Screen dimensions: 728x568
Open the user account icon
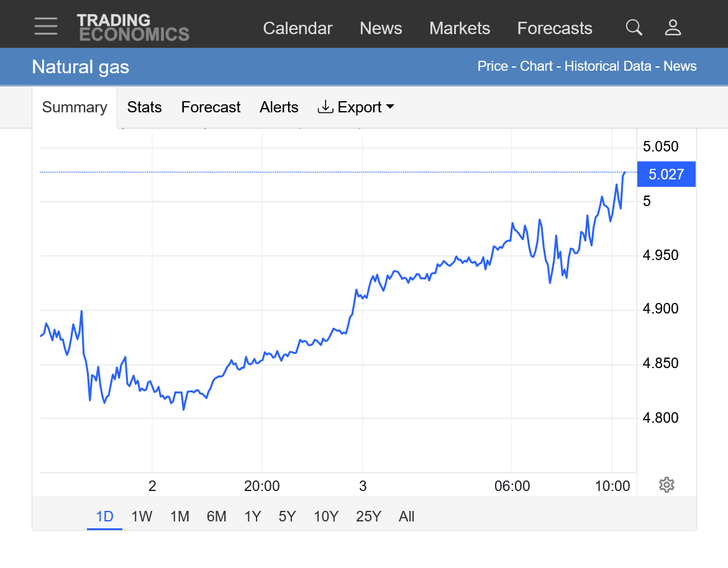[x=673, y=27]
